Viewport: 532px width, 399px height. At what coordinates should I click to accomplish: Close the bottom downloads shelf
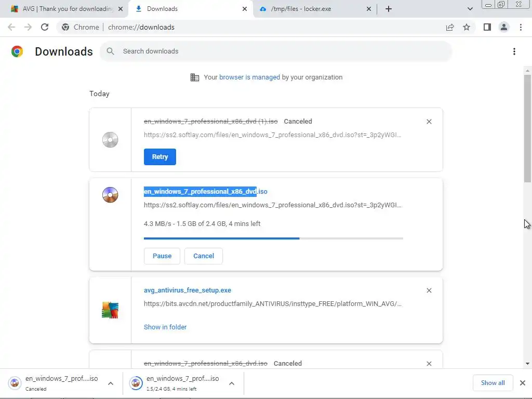[x=523, y=383]
